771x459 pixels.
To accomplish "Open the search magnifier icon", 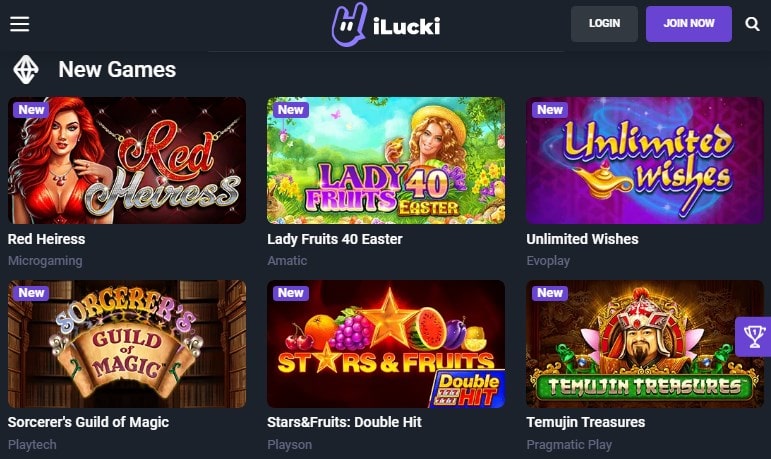I will 752,24.
